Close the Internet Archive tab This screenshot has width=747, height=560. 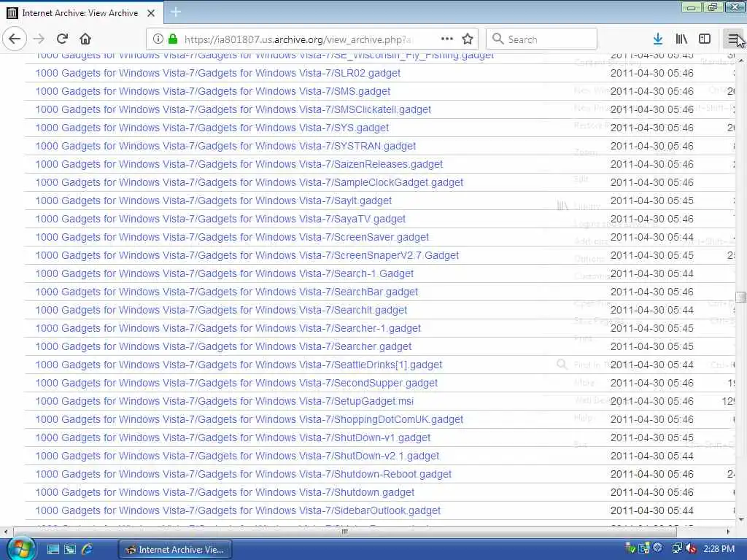(x=151, y=13)
